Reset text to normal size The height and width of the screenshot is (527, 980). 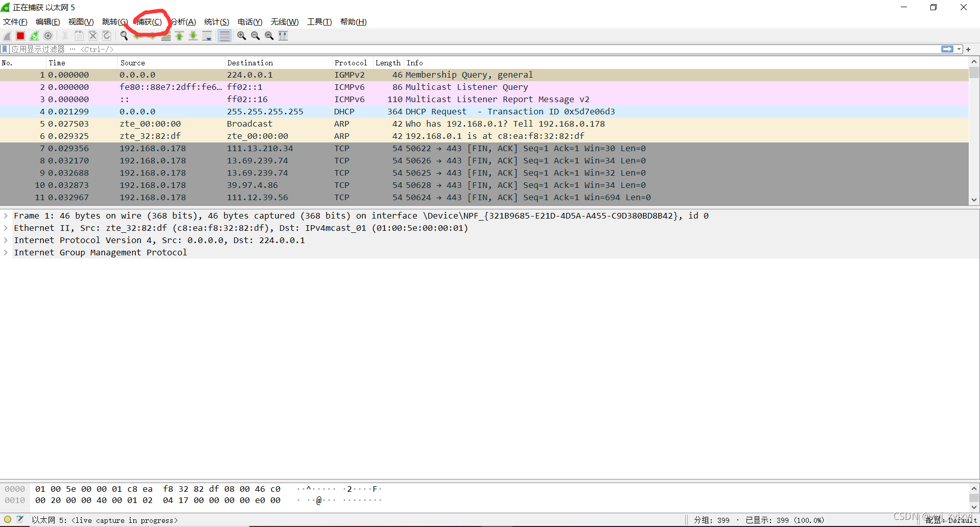pyautogui.click(x=269, y=36)
